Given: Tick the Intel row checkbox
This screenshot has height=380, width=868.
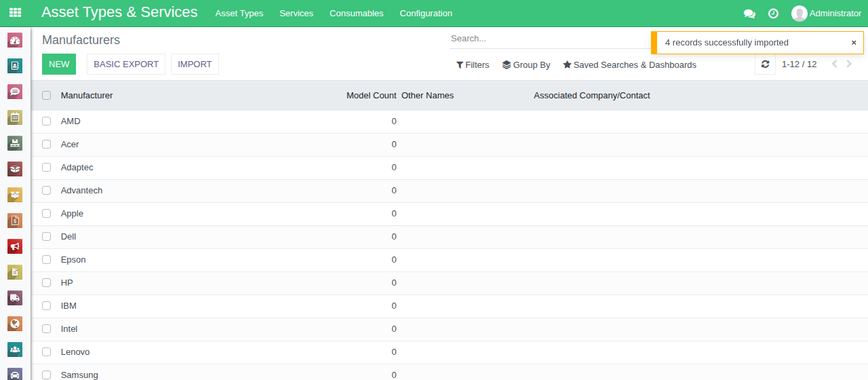Looking at the screenshot, I should tap(46, 329).
